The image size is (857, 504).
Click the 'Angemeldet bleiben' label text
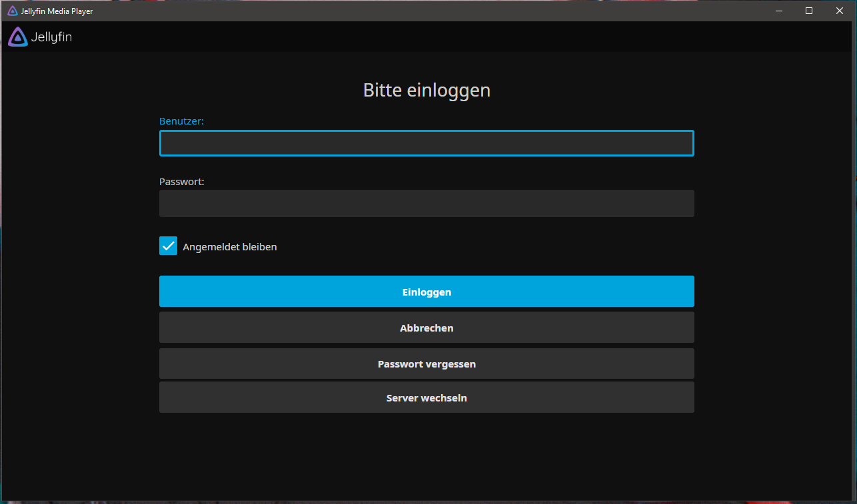229,247
